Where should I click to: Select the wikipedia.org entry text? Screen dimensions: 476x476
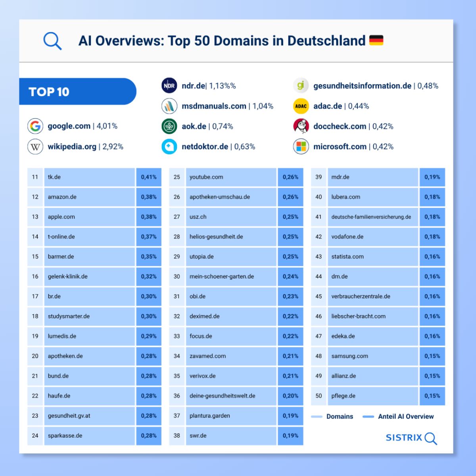[x=85, y=146]
